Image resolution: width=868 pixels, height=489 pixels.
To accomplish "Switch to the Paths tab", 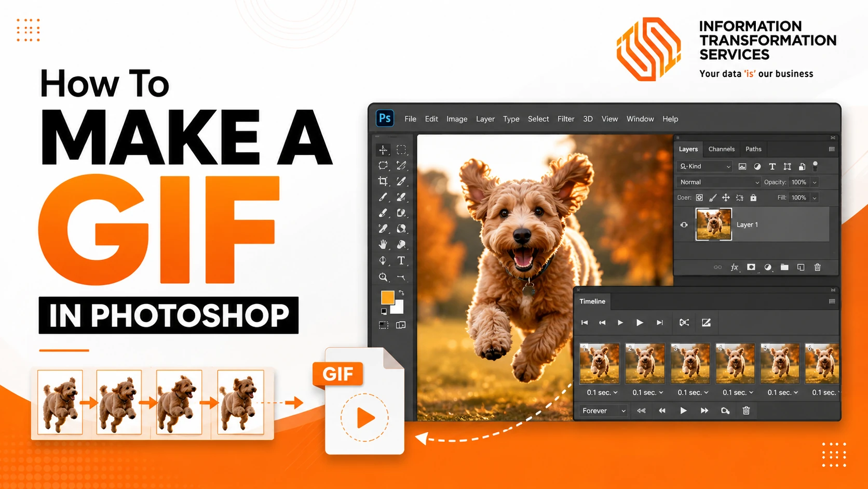I will [x=753, y=149].
